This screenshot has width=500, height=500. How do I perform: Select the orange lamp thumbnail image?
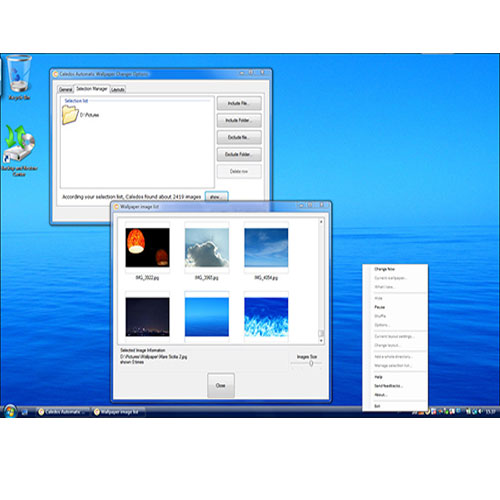click(x=147, y=247)
